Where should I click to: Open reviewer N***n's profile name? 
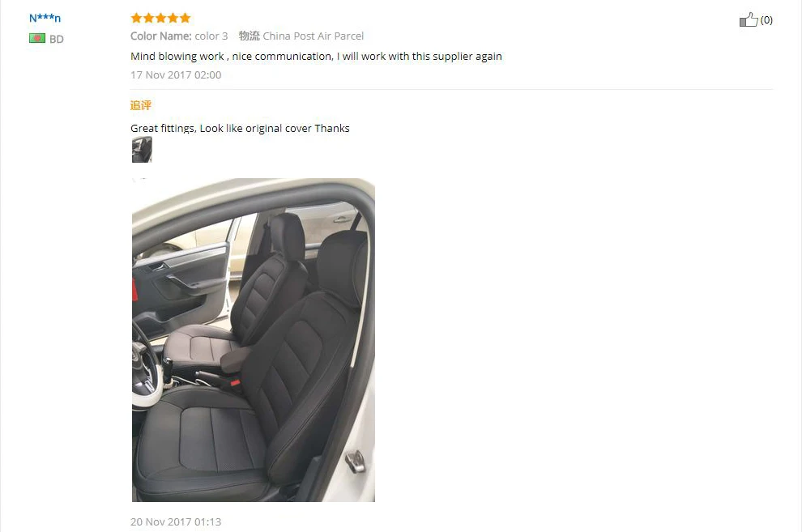[45, 18]
